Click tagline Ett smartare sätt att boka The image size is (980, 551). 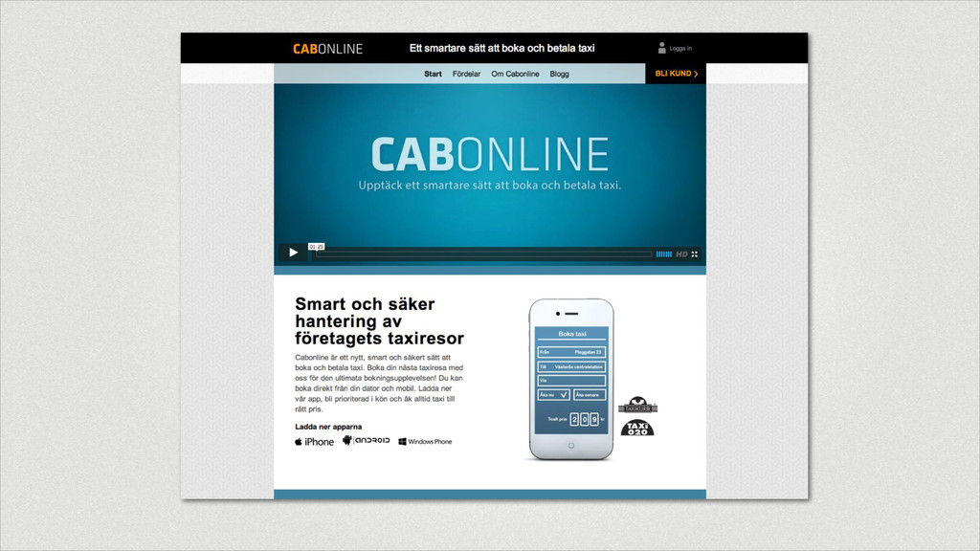pyautogui.click(x=501, y=48)
